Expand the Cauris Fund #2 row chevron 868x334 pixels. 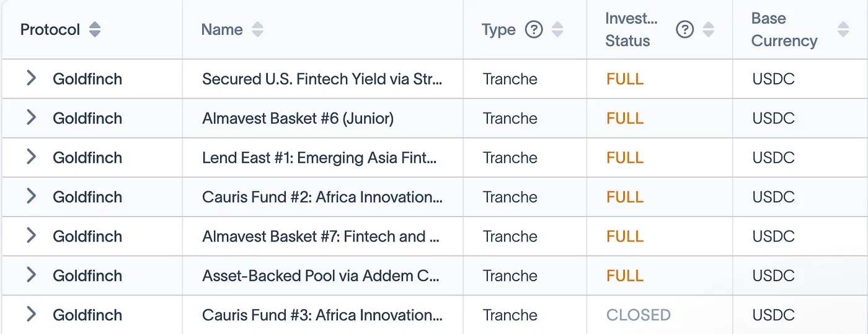(31, 196)
